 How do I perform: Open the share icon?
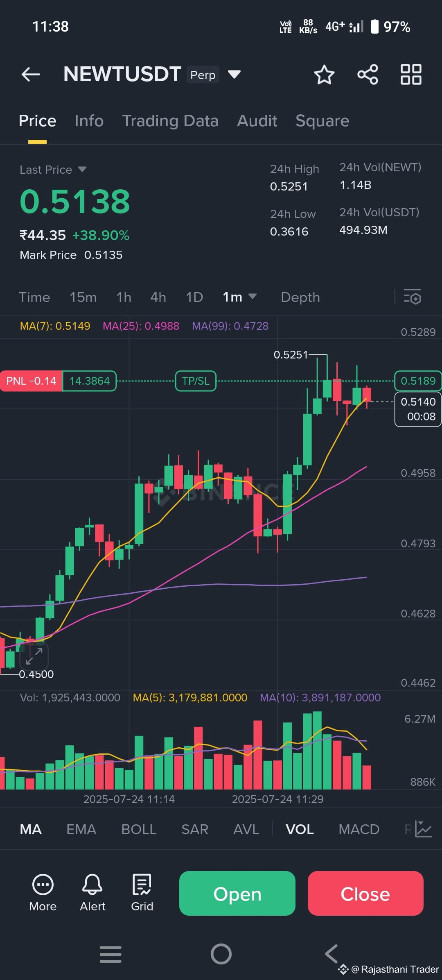368,75
